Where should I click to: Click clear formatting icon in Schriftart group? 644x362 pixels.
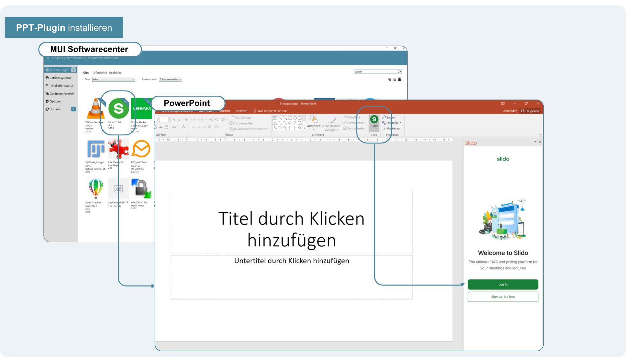186,119
